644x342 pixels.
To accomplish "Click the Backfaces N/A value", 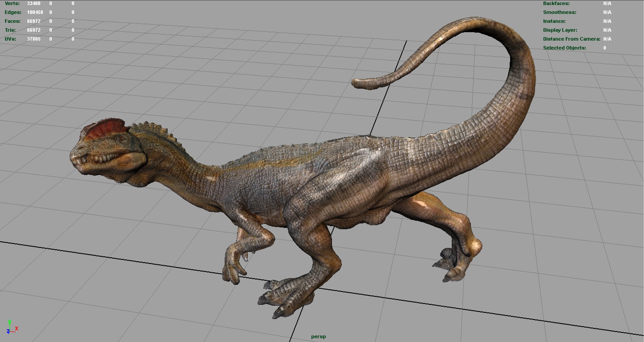I will [x=607, y=3].
